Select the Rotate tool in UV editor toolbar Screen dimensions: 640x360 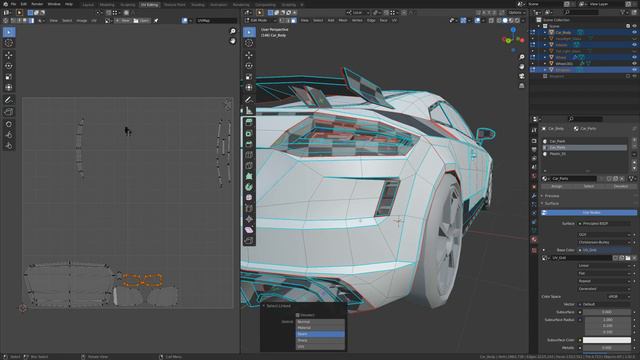click(9, 66)
